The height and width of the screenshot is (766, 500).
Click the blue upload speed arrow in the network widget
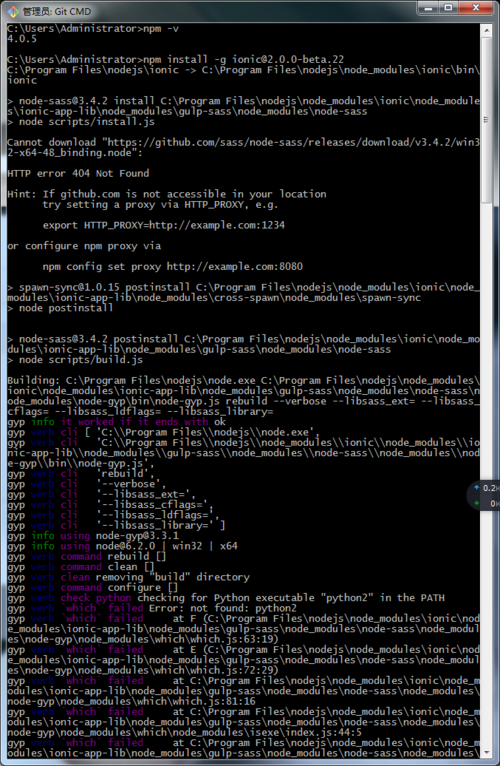(x=477, y=488)
